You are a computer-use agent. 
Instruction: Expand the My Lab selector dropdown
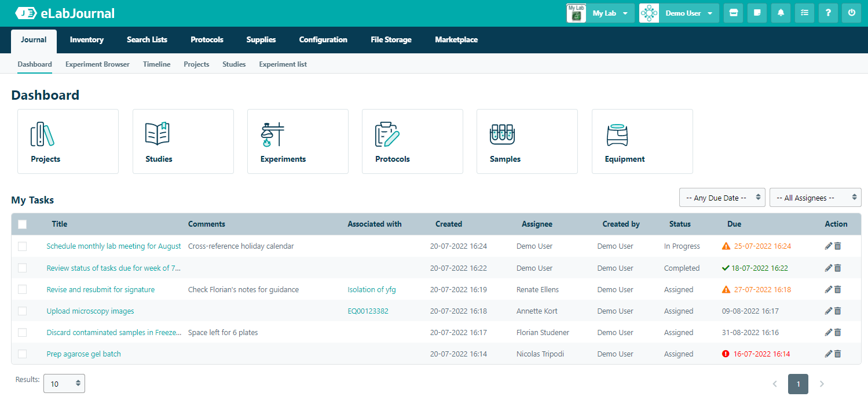[625, 12]
